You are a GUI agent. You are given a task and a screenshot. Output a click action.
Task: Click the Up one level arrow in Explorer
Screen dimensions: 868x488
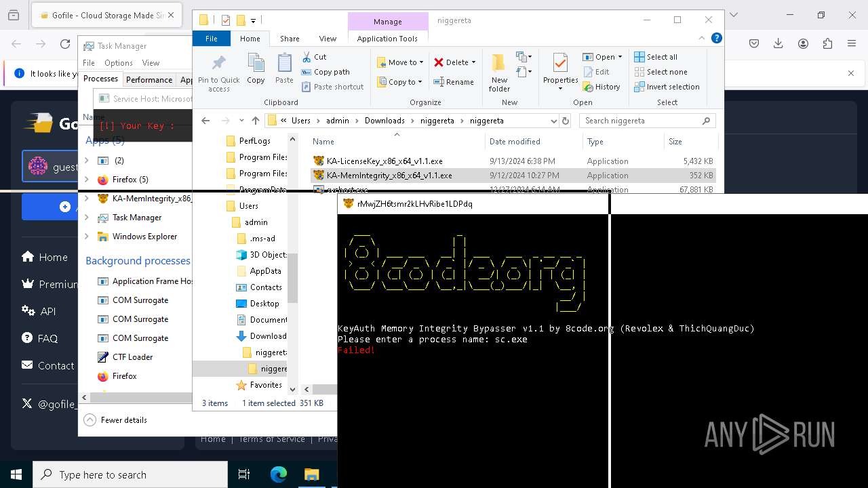click(256, 121)
